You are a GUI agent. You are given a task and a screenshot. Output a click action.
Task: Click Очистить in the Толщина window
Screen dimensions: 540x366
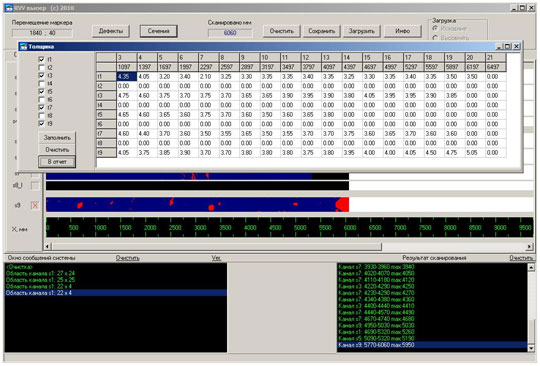[57, 149]
